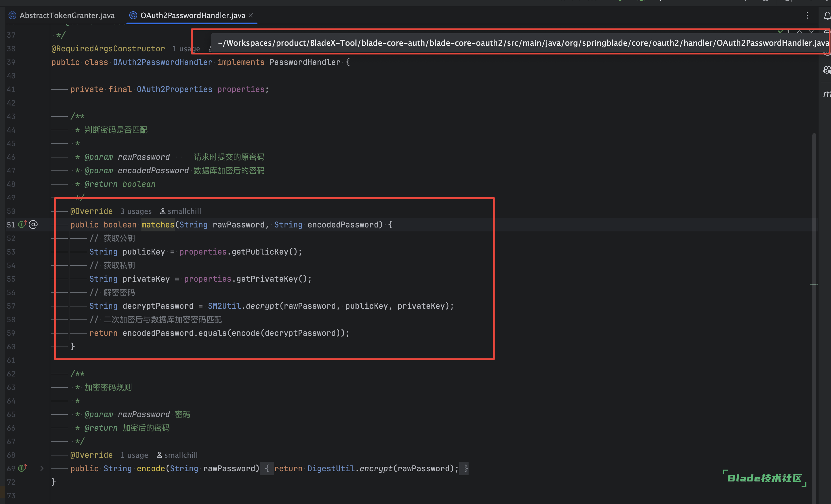Click line number 57 in the gutter
Viewport: 831px width, 504px height.
pyautogui.click(x=11, y=306)
